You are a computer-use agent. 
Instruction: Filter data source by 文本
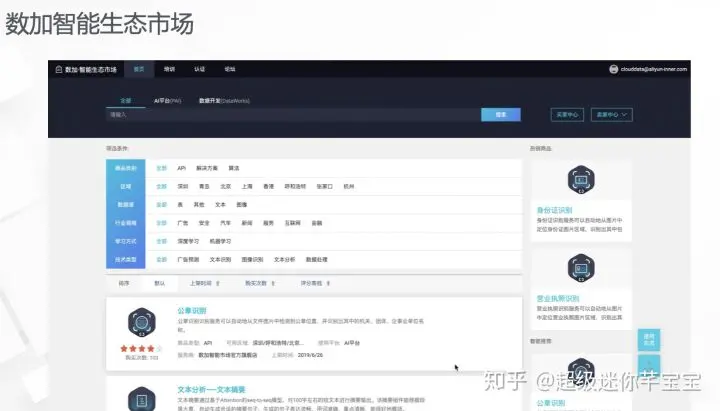tap(220, 205)
